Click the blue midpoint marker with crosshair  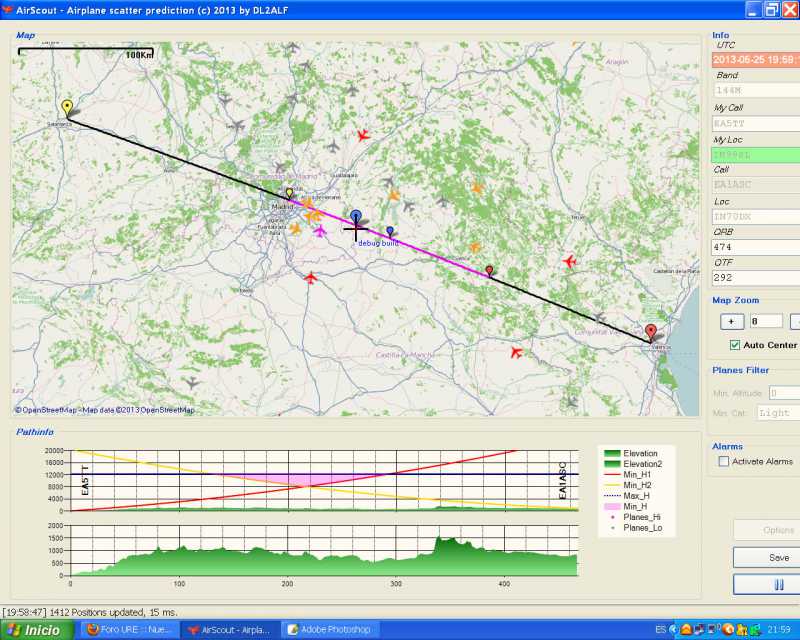(x=356, y=217)
